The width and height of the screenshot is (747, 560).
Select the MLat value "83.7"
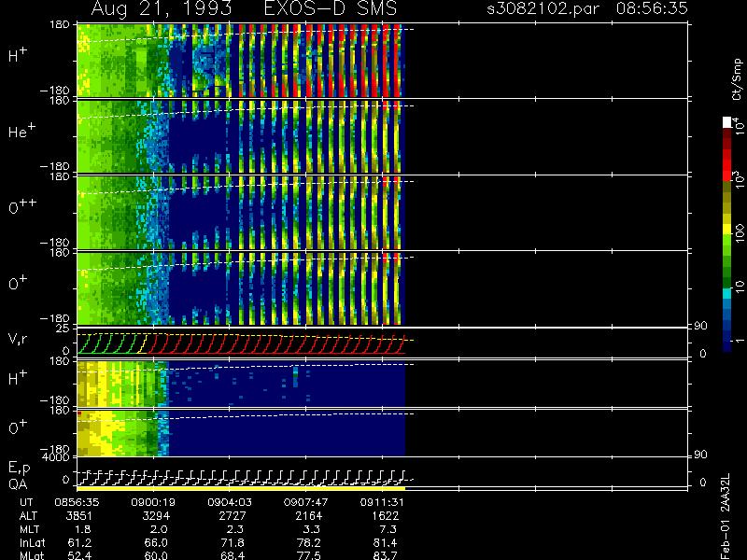click(x=385, y=555)
